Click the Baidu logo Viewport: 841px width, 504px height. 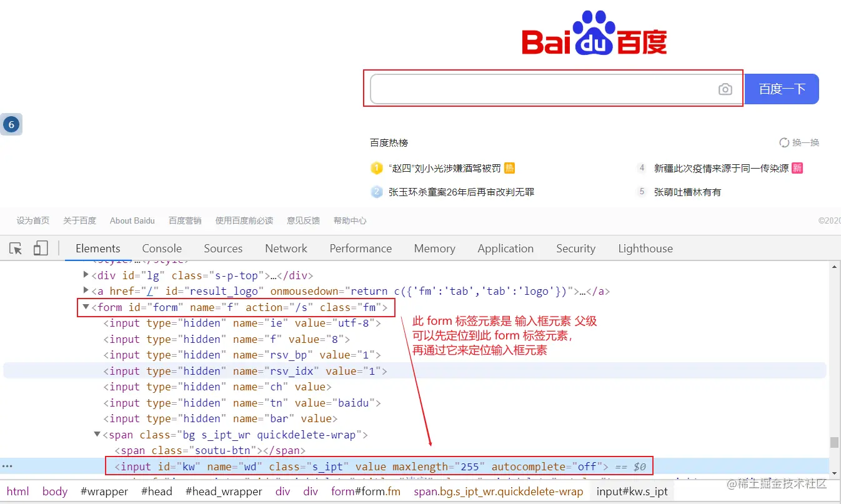coord(594,33)
